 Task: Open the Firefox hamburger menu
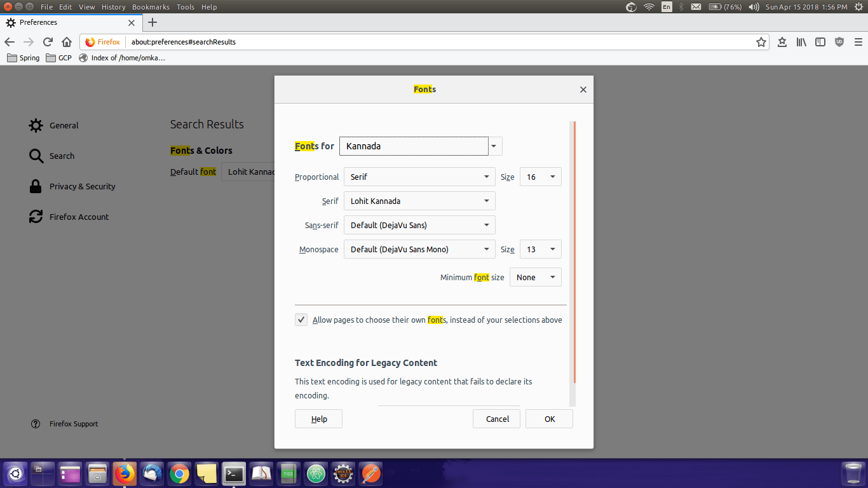pos(858,42)
